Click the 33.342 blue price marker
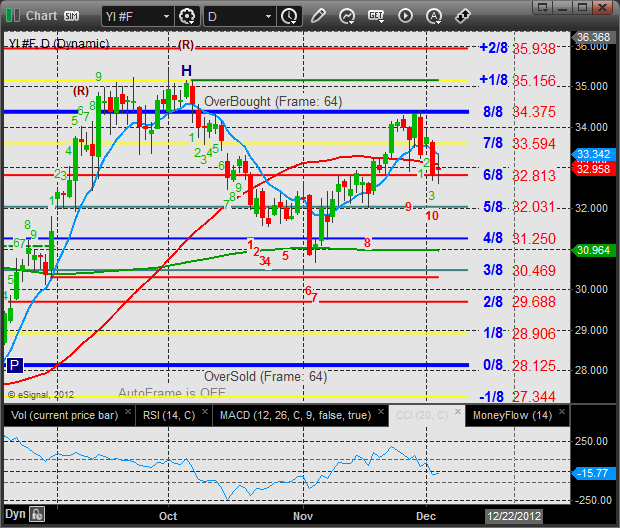Image resolution: width=620 pixels, height=528 pixels. click(594, 154)
